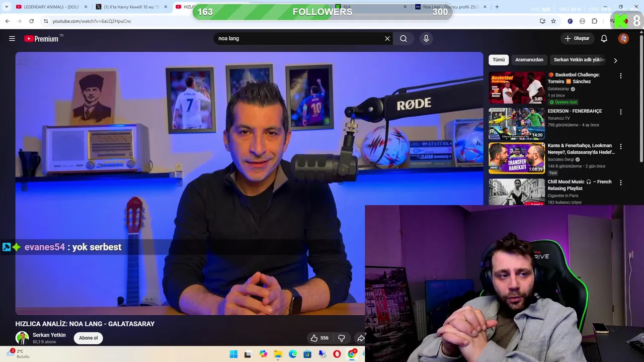Click the address bar URL

(x=92, y=21)
